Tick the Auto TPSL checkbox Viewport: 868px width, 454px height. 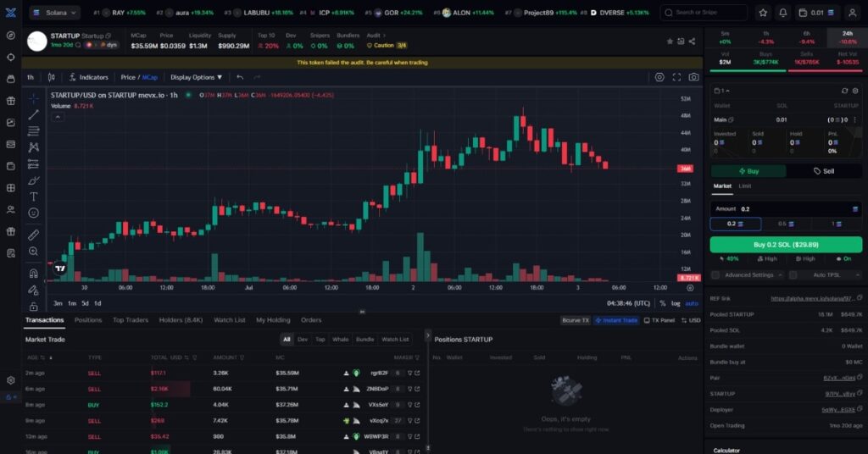point(793,274)
